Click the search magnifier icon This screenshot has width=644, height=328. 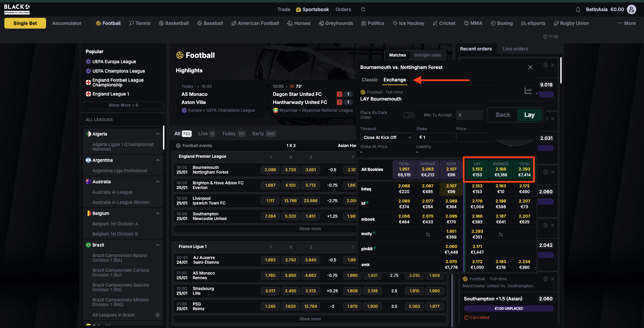[x=363, y=9]
